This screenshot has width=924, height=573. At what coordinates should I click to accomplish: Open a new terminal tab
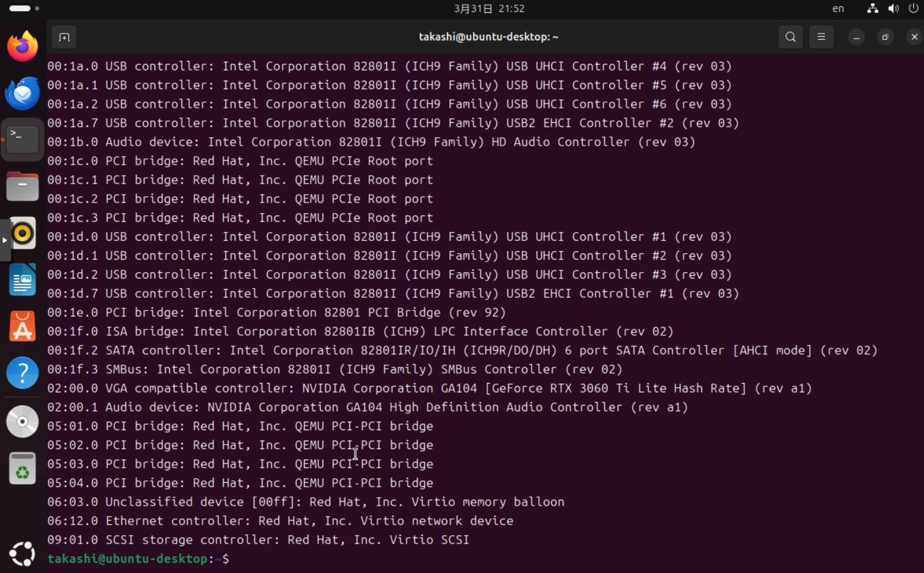(64, 37)
